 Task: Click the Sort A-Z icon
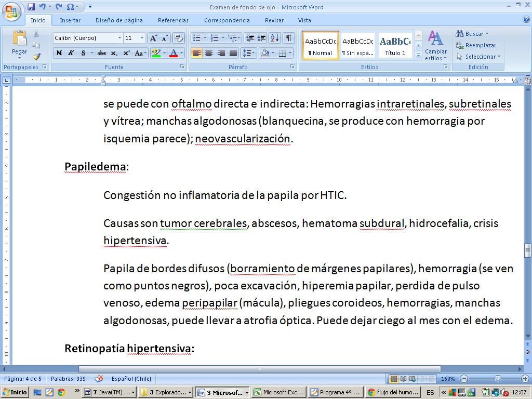(275, 38)
